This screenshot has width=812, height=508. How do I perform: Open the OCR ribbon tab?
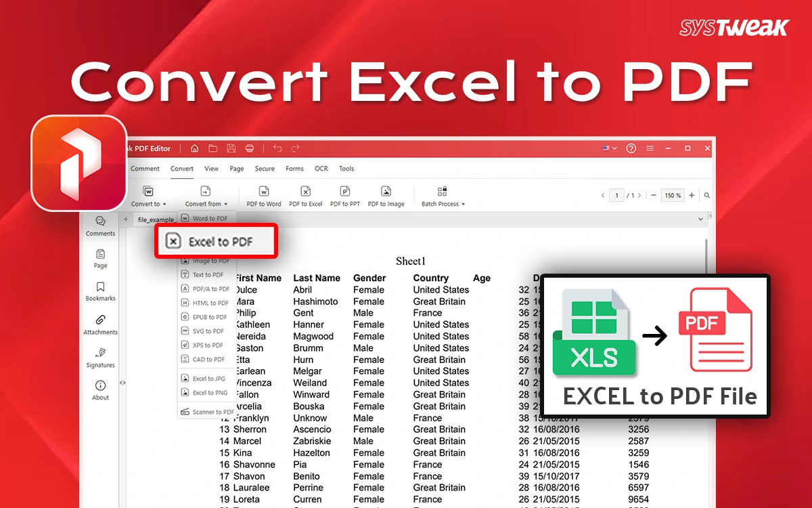(321, 169)
